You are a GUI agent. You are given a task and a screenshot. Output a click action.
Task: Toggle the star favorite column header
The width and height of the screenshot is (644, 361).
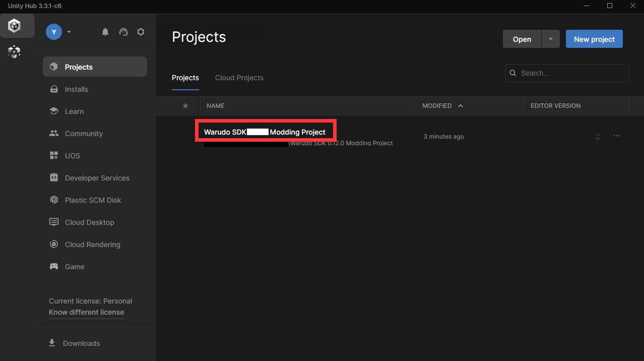[185, 106]
